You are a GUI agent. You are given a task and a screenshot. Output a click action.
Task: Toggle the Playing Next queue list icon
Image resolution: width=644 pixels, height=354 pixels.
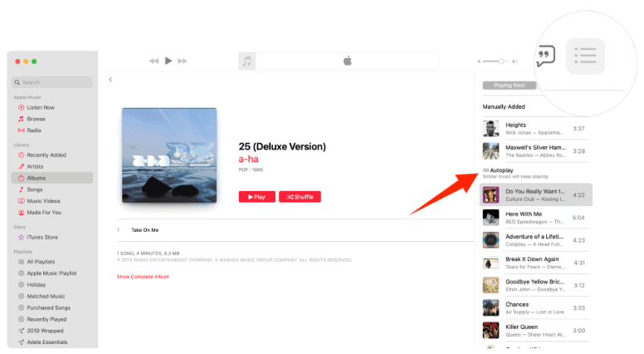[x=585, y=56]
